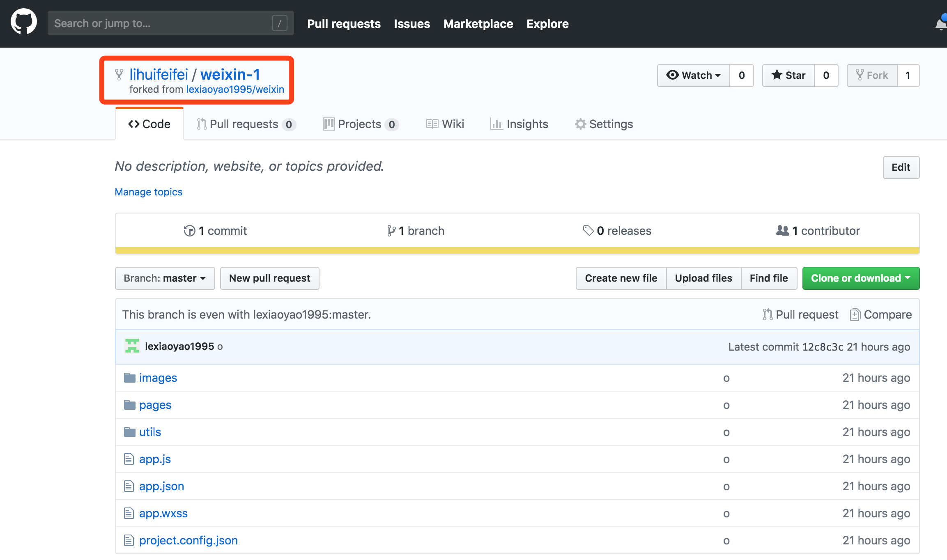Click the Fork button
Screen dimensions: 947x560
coord(872,76)
